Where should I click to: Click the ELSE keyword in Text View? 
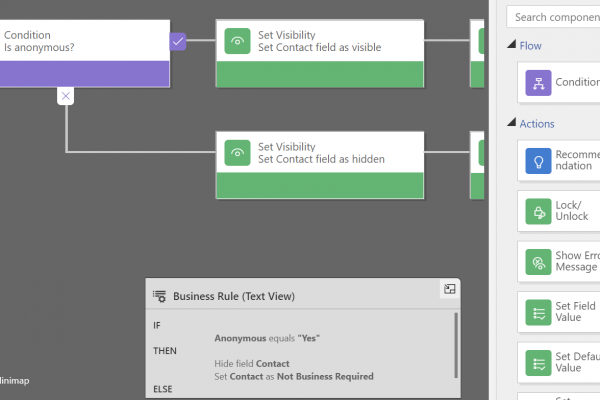(x=163, y=389)
